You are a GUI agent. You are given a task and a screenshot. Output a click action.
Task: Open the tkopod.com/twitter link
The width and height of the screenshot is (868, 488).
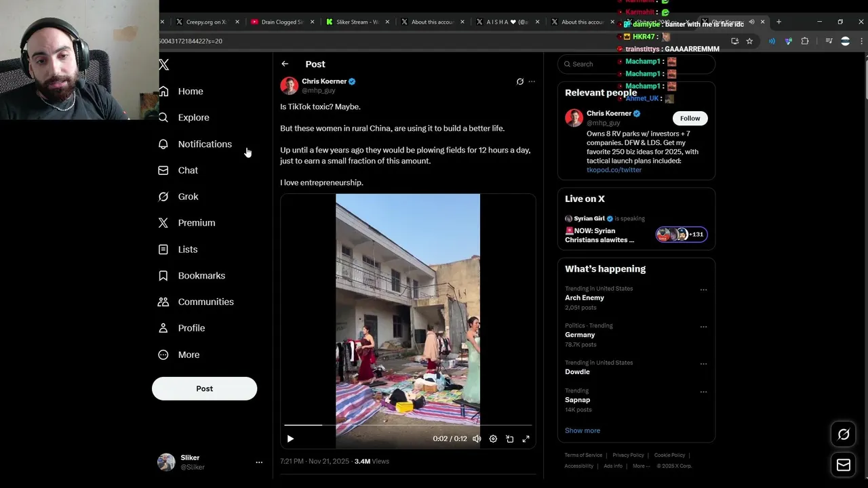pyautogui.click(x=614, y=170)
